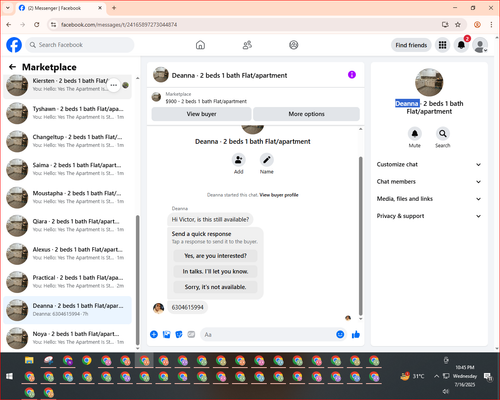Open the Saima conversation
The image size is (500, 400).
click(67, 169)
